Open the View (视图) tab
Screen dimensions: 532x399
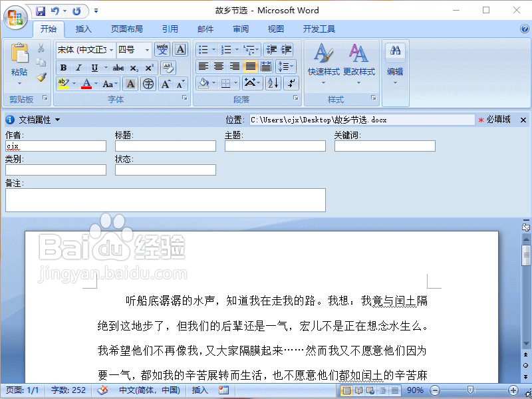tap(276, 29)
